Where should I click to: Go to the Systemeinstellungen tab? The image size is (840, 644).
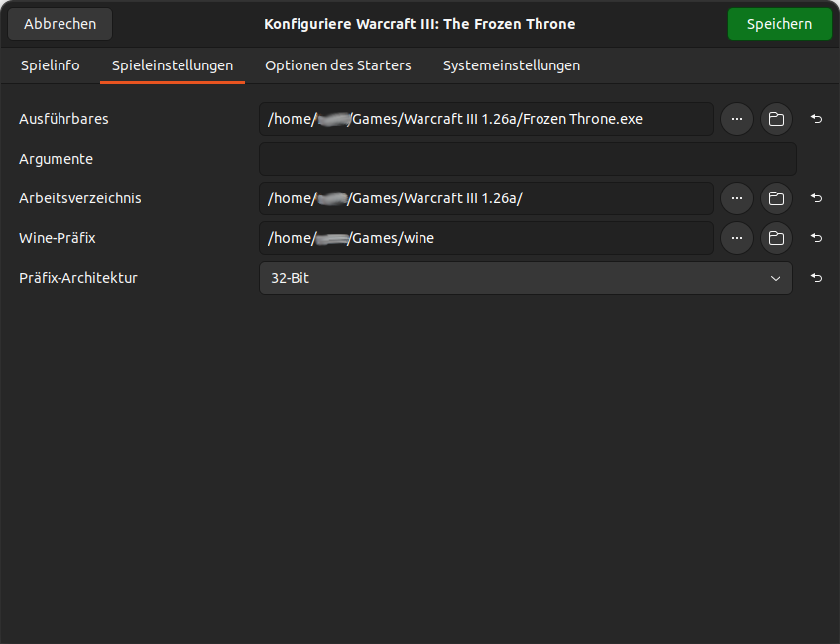click(511, 65)
